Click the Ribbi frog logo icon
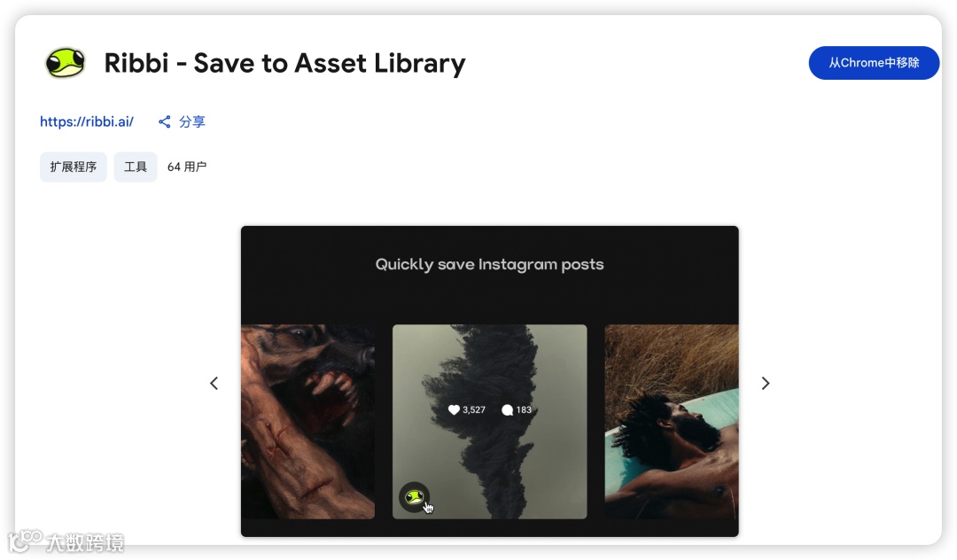 (x=66, y=63)
